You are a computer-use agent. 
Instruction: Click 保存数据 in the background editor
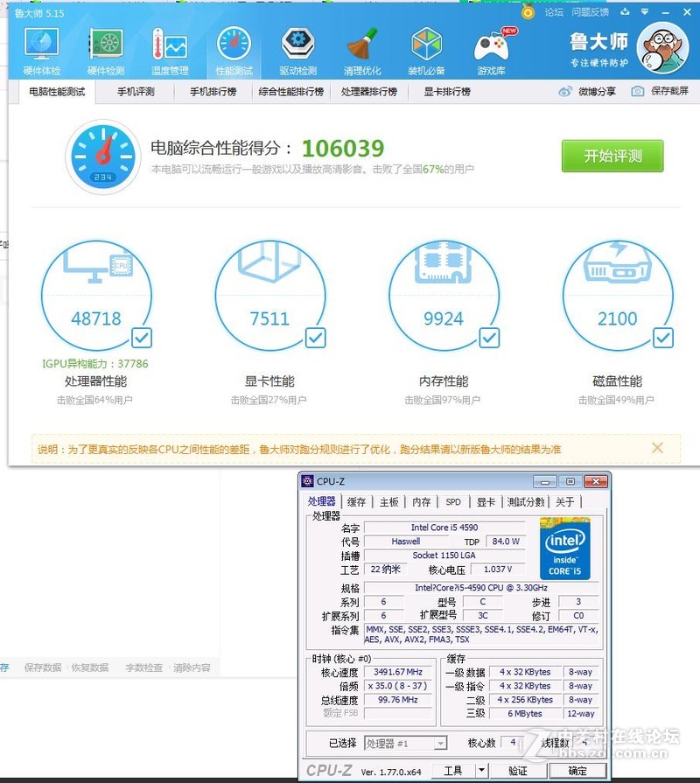click(x=43, y=668)
